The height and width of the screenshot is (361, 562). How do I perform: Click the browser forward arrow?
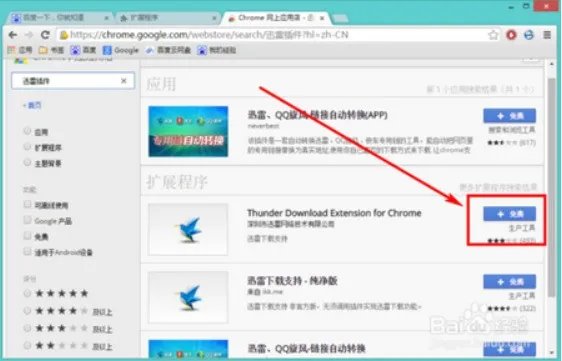[29, 35]
